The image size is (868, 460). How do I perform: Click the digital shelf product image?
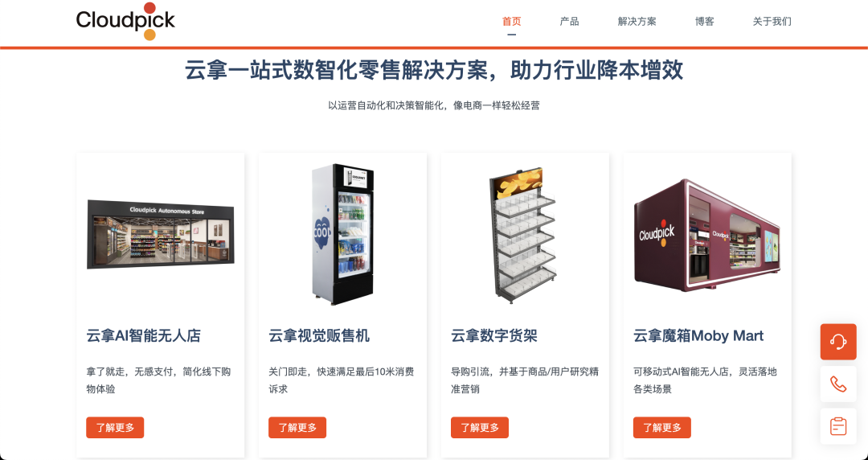tap(523, 236)
